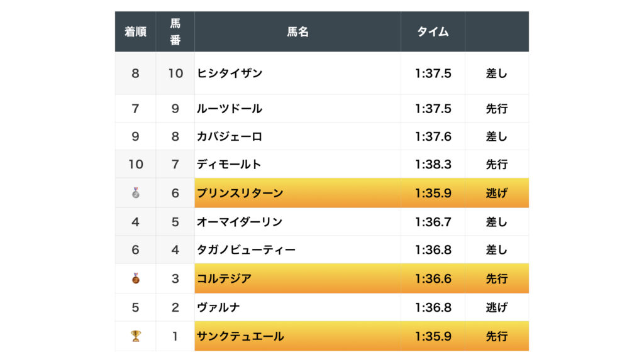Click highlighted コルテジア name cell
The height and width of the screenshot is (362, 644).
point(225,278)
